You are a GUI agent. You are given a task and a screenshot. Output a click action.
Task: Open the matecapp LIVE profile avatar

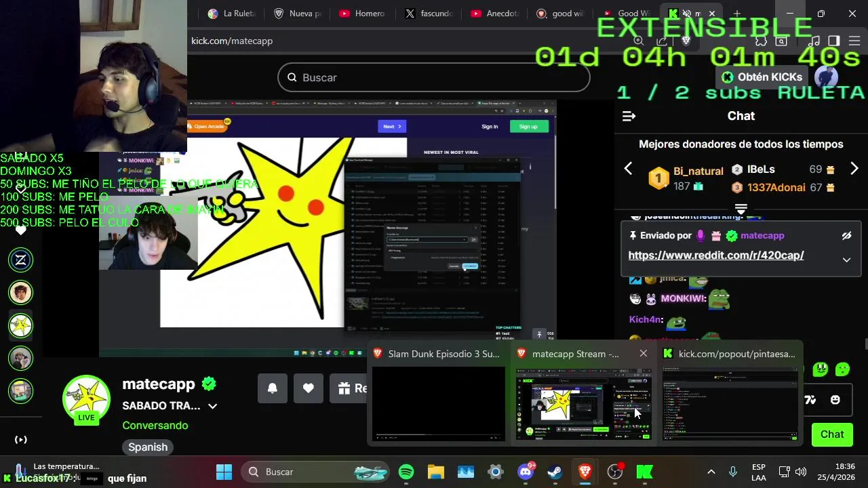[86, 399]
